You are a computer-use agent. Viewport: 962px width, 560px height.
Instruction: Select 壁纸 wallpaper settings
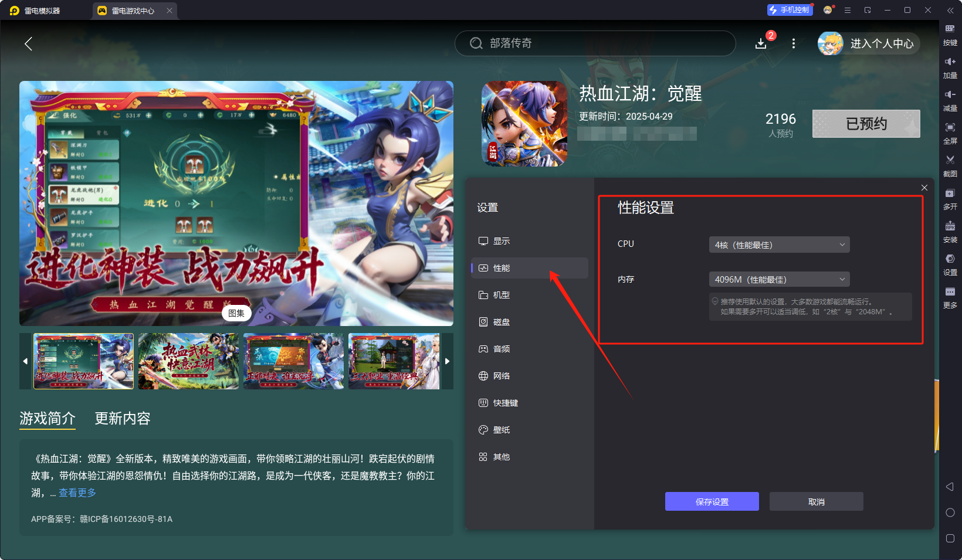[530, 430]
